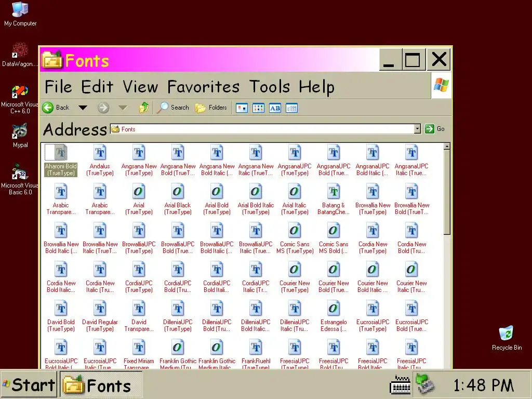Screen dimensions: 532x399
Task: Open the Start menu
Action: [29, 385]
